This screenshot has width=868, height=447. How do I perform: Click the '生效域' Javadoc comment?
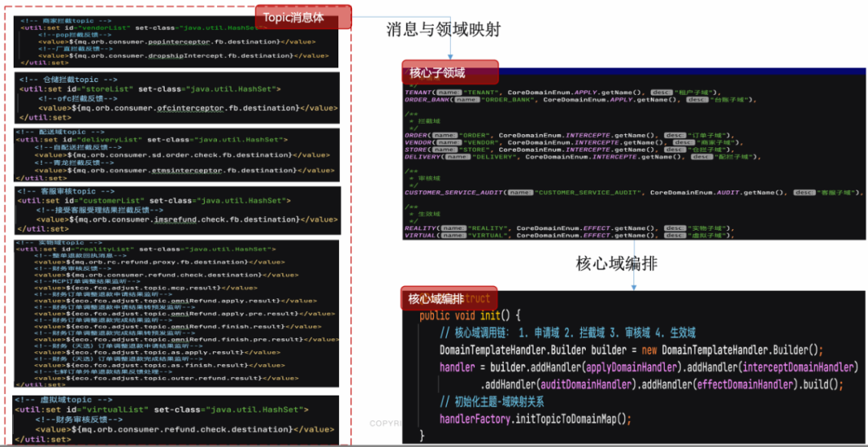pyautogui.click(x=428, y=213)
